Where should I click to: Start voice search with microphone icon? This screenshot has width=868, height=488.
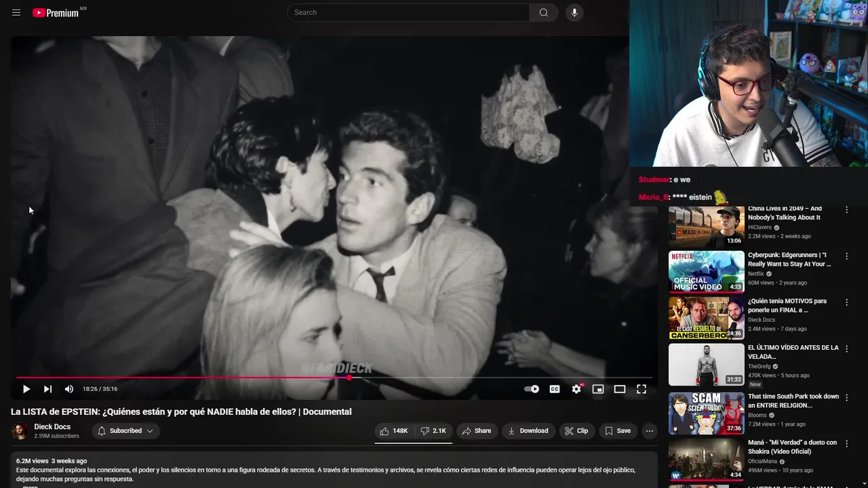[574, 12]
